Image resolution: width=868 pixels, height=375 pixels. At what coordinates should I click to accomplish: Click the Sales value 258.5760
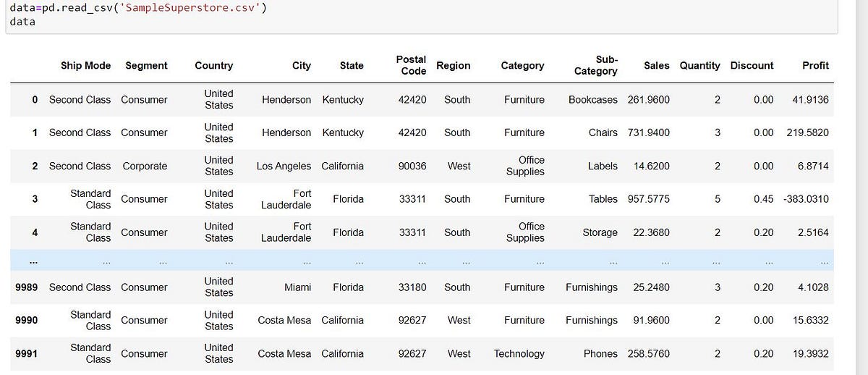point(650,353)
